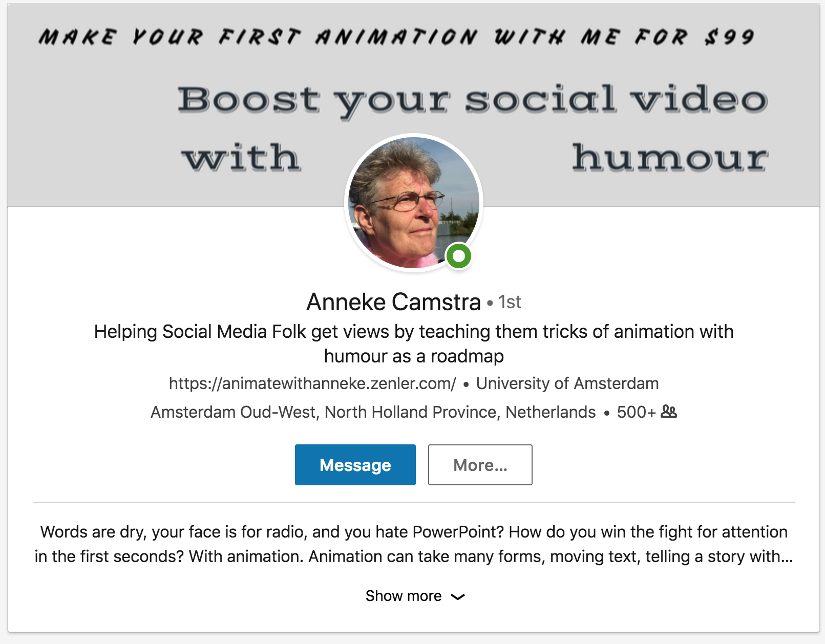
Task: Click the 1st degree connection badge
Action: (510, 303)
